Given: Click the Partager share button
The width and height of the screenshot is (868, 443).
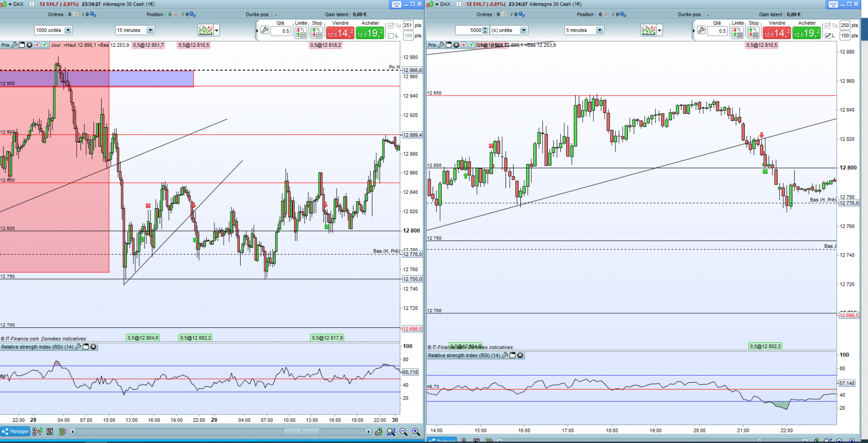Looking at the screenshot, I should (x=15, y=431).
